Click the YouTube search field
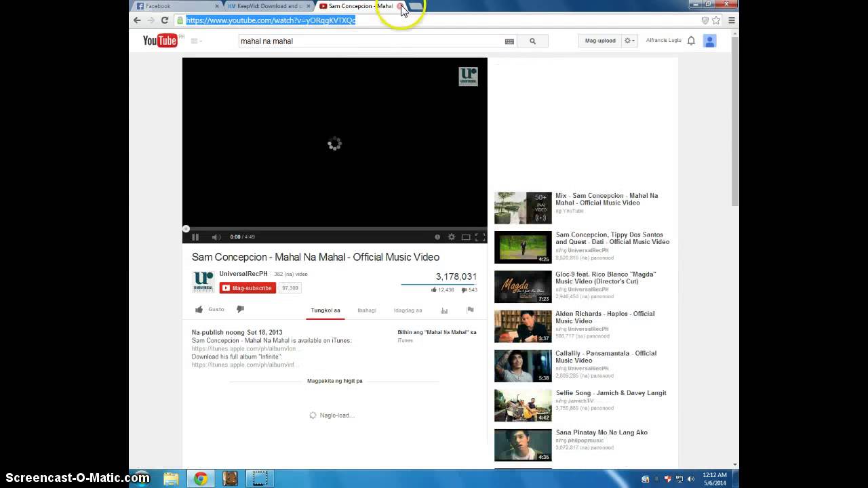The width and height of the screenshot is (868, 488). pyautogui.click(x=370, y=41)
